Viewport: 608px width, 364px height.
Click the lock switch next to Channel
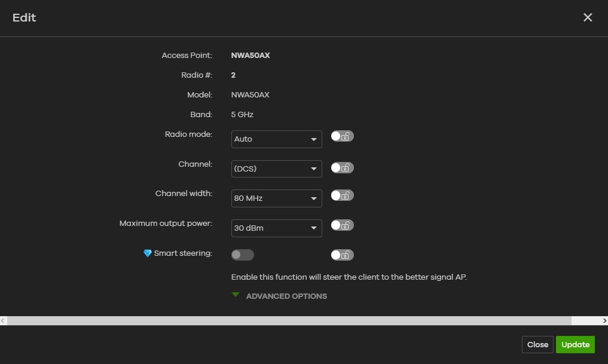(342, 168)
